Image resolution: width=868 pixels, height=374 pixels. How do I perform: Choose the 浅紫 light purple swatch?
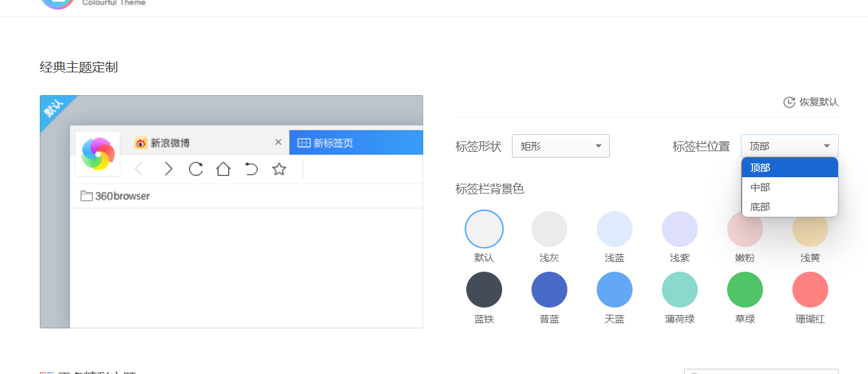pos(680,229)
